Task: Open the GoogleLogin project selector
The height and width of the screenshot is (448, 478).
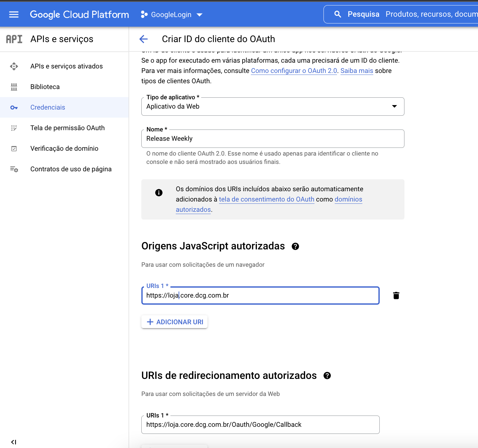Action: point(172,14)
